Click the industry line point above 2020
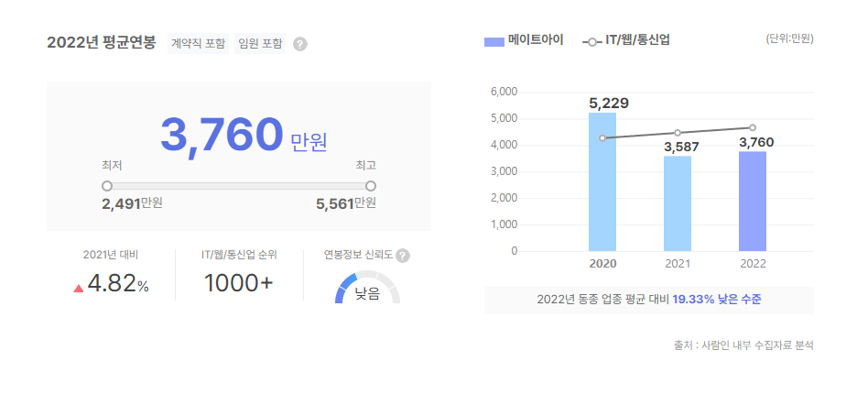Viewport: 868px width, 394px height. (602, 138)
